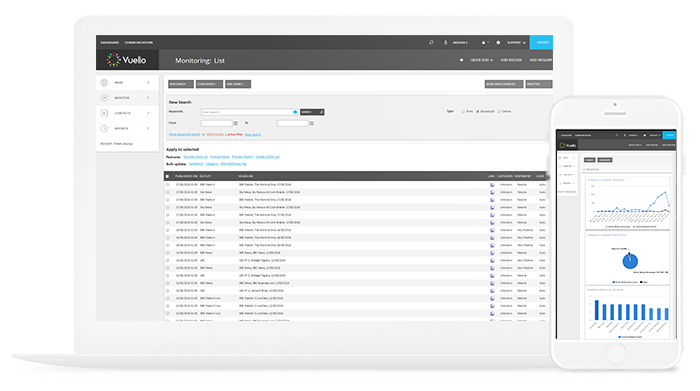Click the Vuello logo on the phone screen
700x391 pixels.
[x=568, y=145]
